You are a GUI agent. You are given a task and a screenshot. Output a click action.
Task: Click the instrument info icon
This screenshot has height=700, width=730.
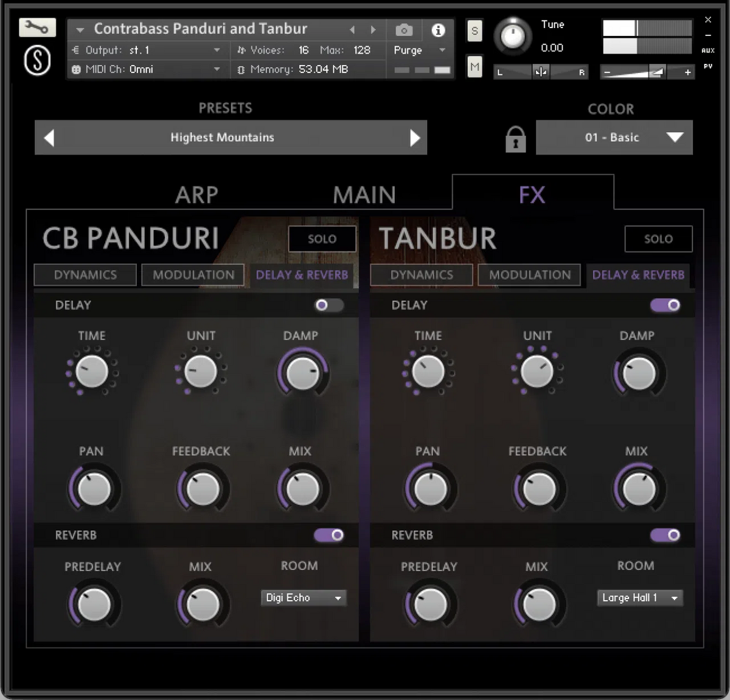pos(437,30)
